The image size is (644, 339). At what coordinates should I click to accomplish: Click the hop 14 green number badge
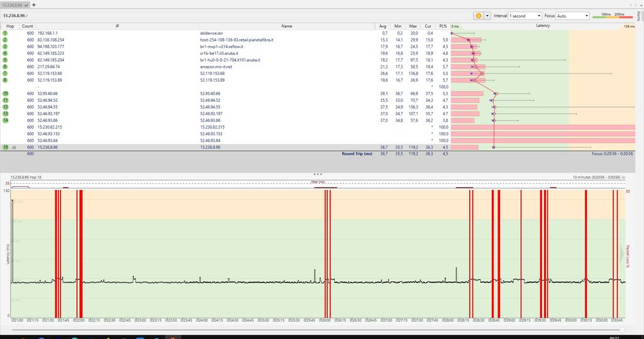tap(5, 120)
